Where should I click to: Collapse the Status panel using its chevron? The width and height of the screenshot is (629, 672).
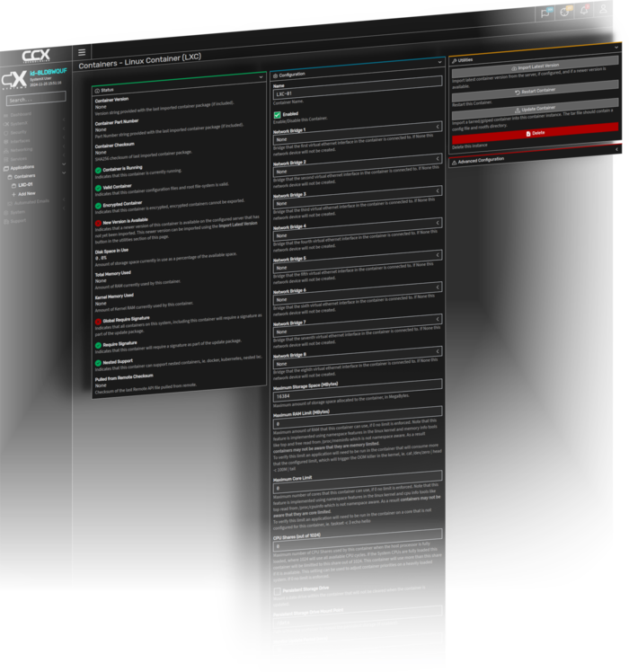coord(261,77)
